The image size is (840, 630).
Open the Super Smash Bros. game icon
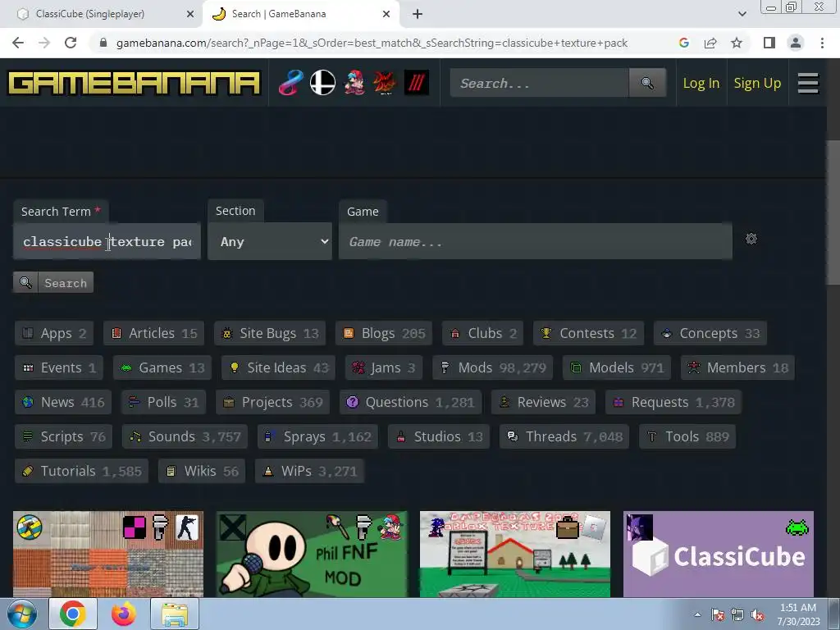(x=322, y=83)
